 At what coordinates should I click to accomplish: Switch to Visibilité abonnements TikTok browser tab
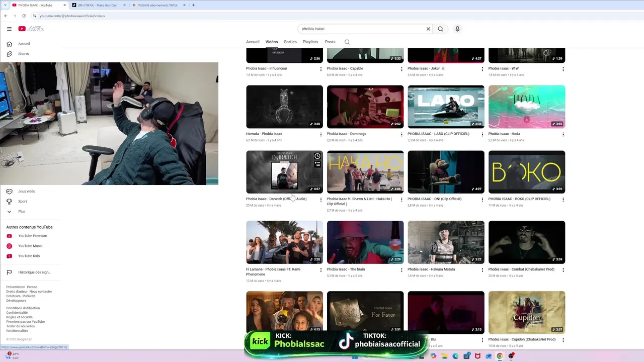click(157, 5)
